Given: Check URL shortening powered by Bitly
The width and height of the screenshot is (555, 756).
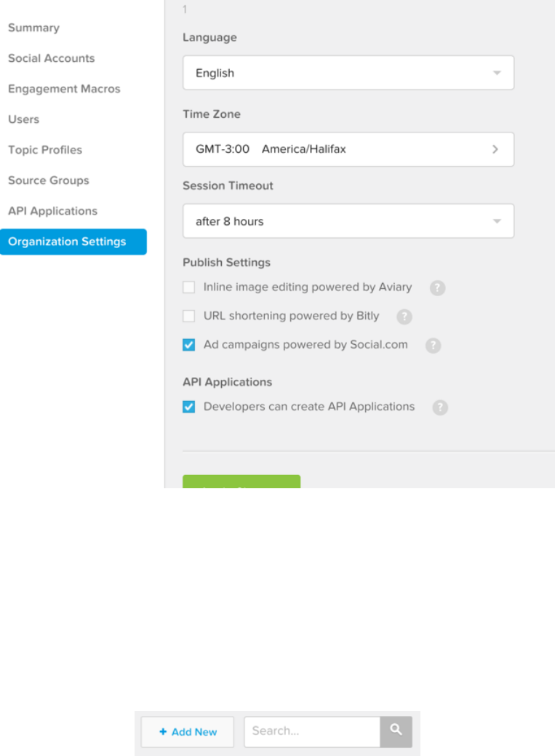Looking at the screenshot, I should click(x=189, y=317).
